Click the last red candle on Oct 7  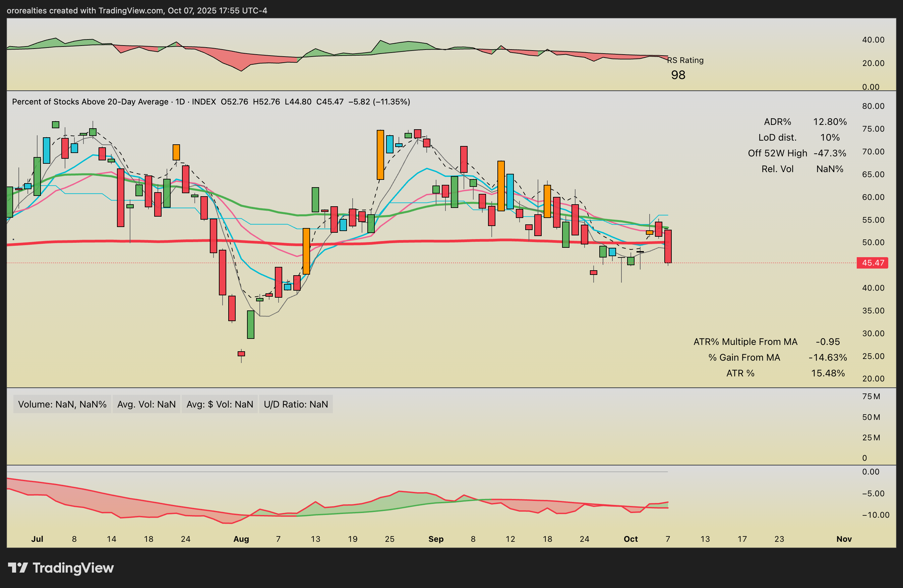[668, 246]
